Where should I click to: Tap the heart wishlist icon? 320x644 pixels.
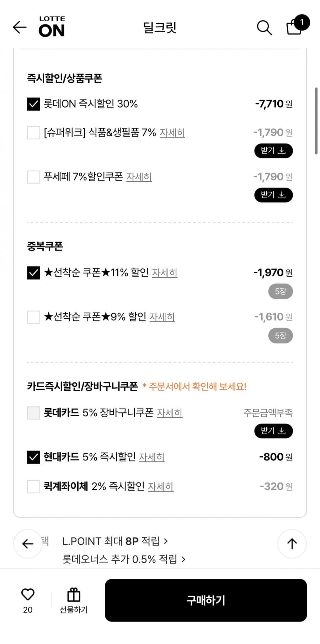[x=28, y=595]
